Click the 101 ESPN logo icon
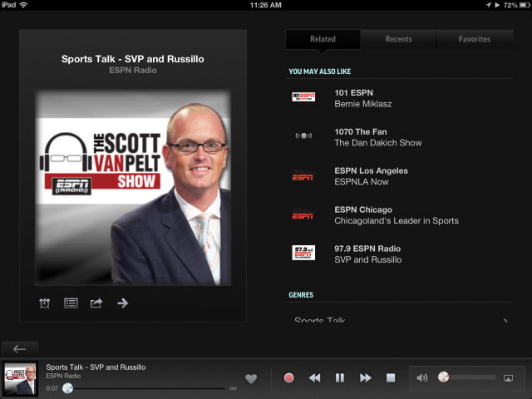Image resolution: width=532 pixels, height=399 pixels. pos(303,96)
